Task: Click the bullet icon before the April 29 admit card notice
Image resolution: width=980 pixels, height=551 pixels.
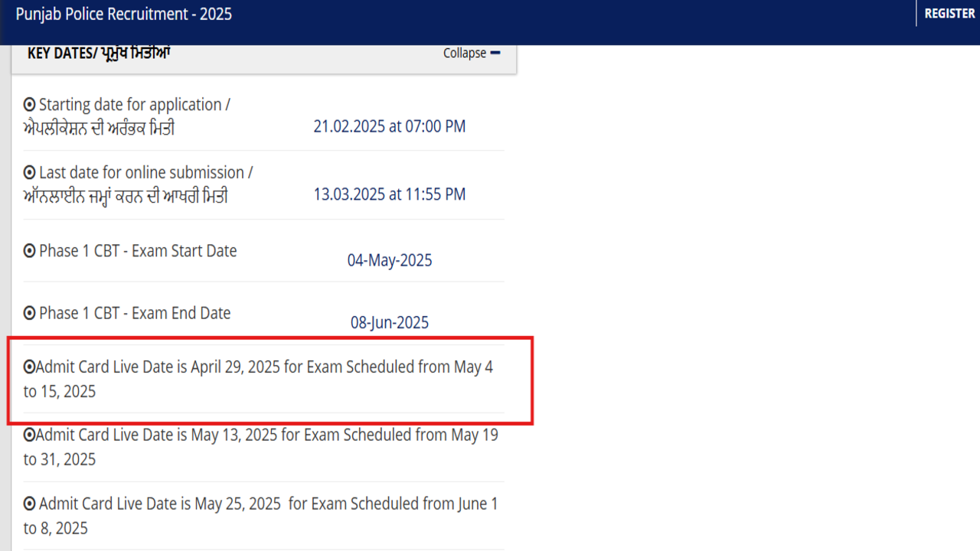Action: point(29,367)
